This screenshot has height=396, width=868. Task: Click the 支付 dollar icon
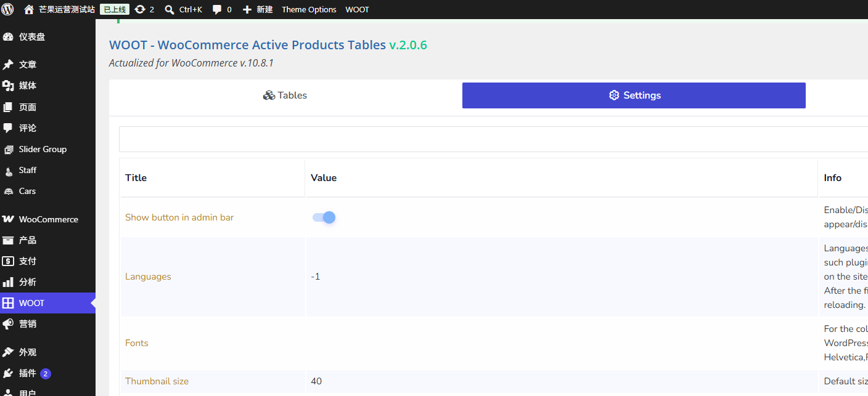coord(8,261)
